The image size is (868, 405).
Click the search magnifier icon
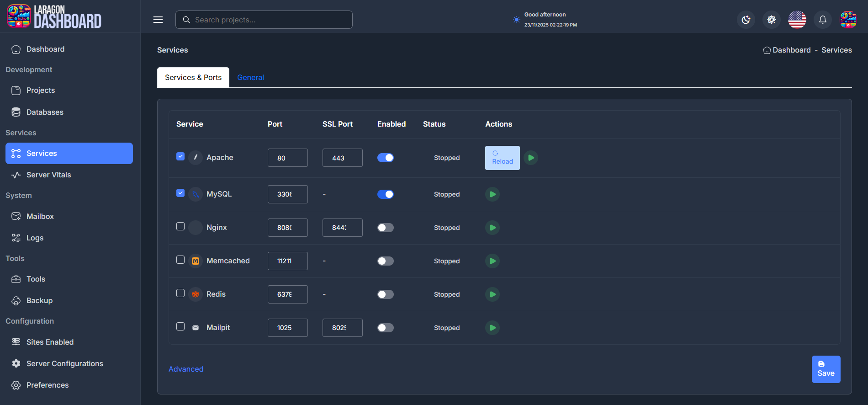[186, 20]
